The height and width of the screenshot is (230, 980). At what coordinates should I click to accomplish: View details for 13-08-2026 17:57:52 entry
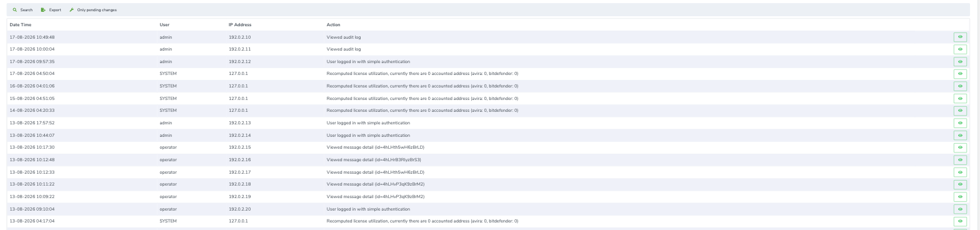tap(960, 123)
